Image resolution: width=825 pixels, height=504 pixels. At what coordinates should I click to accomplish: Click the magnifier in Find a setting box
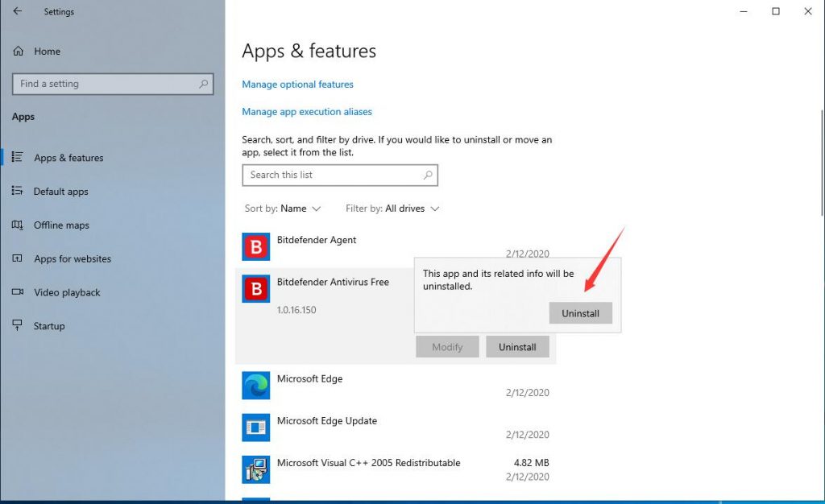coord(204,84)
